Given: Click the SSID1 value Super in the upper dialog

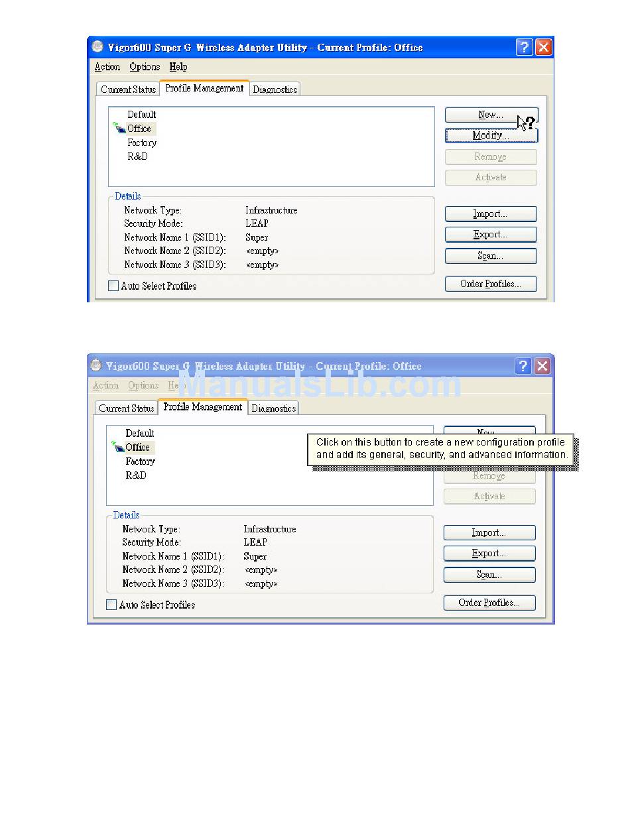Looking at the screenshot, I should point(257,237).
